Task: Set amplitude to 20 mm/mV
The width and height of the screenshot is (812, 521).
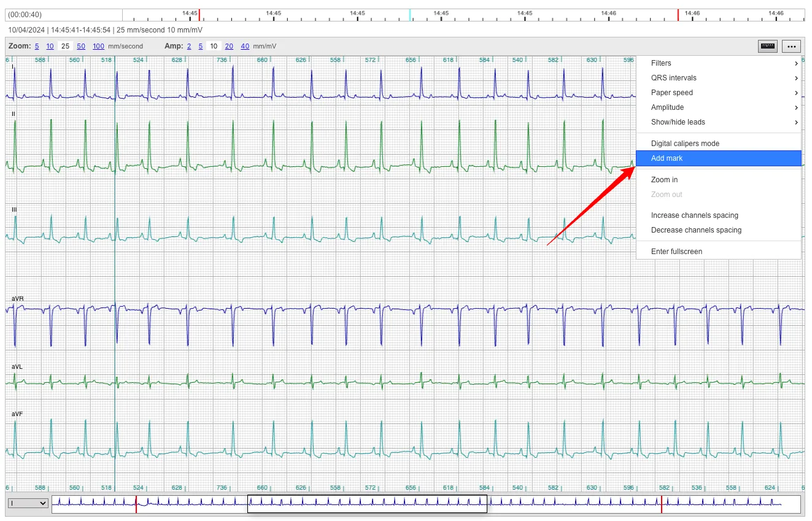Action: [229, 46]
